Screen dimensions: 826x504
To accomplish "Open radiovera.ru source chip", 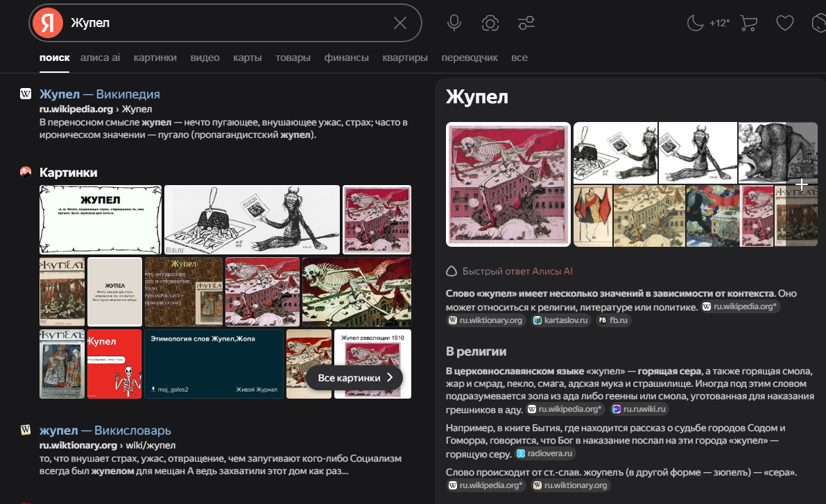I will [544, 453].
